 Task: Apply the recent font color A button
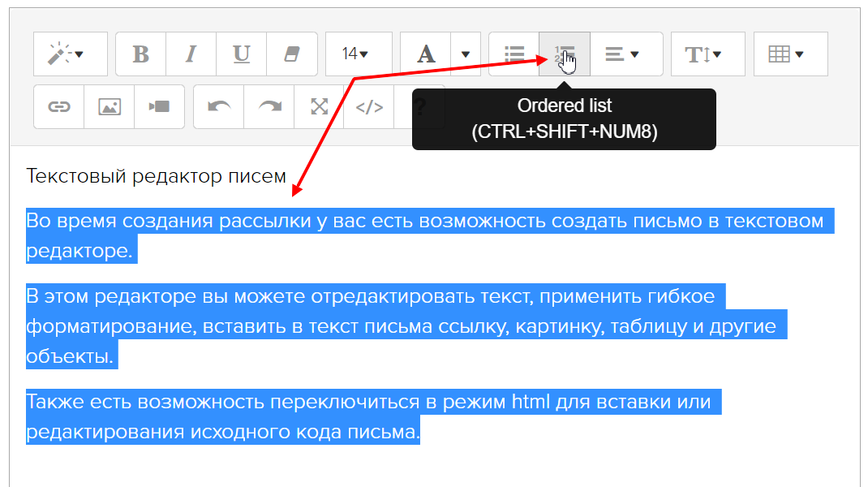[x=425, y=54]
